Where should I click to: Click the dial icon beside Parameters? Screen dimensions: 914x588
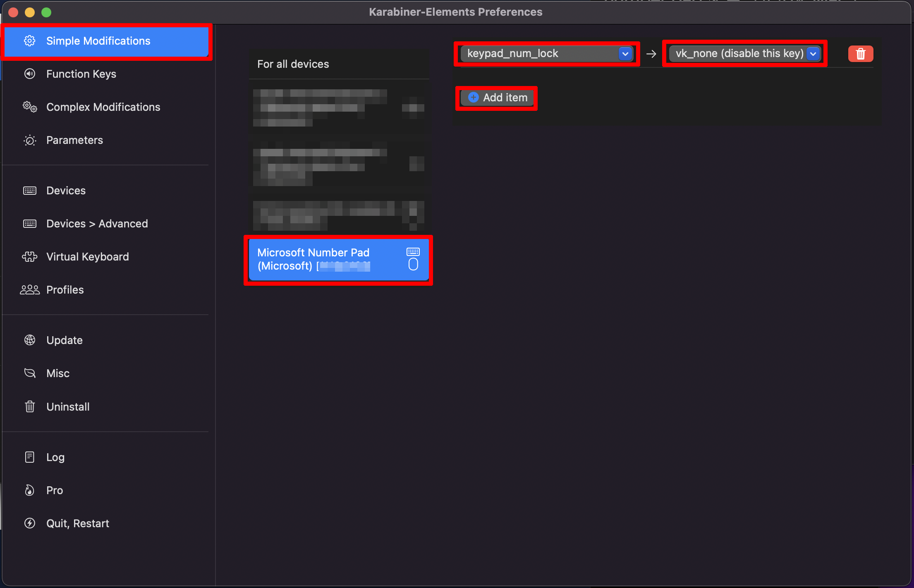30,140
